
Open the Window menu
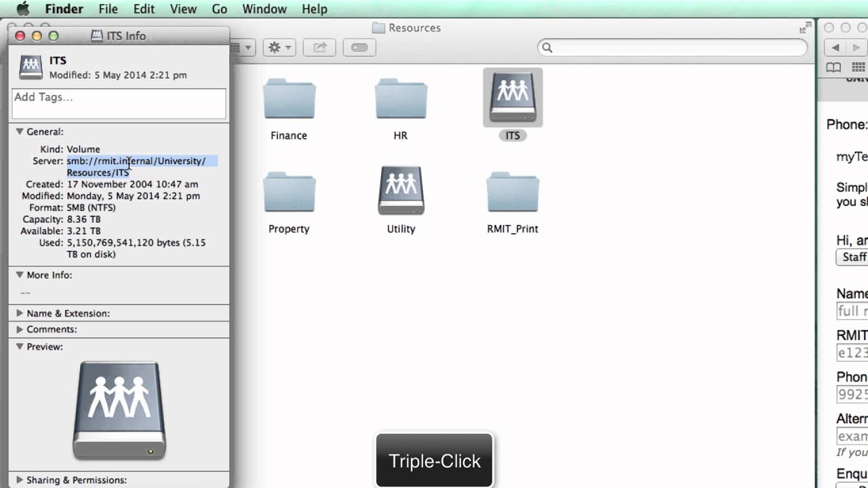tap(264, 9)
